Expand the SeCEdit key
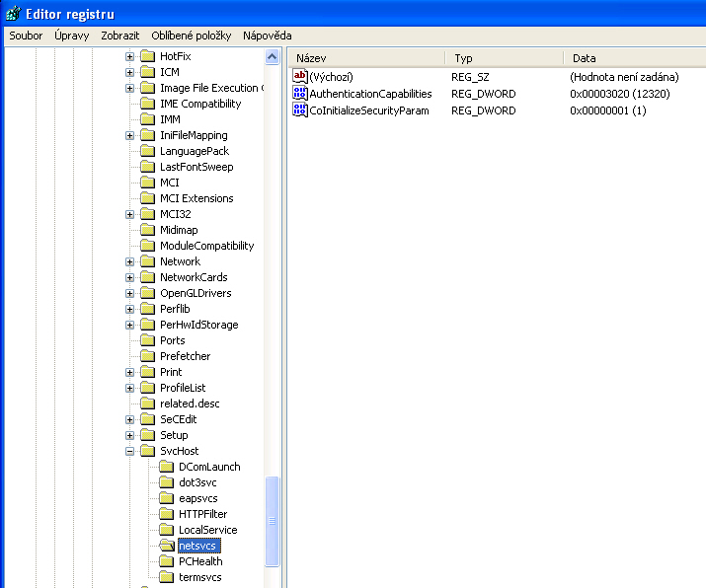Screen dimensions: 706x588 [129, 419]
